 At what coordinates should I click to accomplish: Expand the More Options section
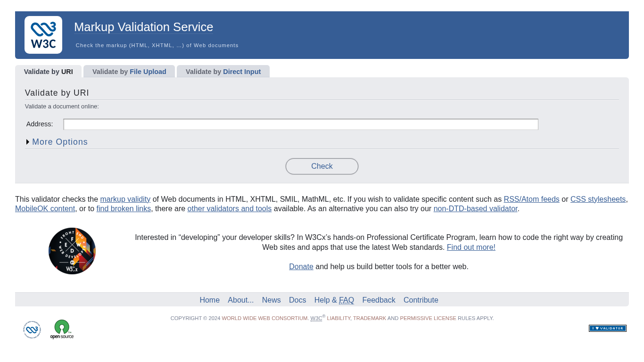click(59, 142)
